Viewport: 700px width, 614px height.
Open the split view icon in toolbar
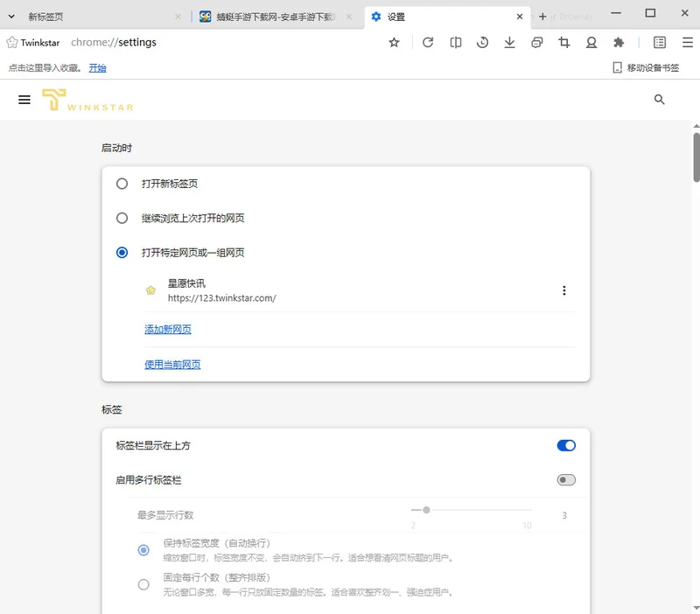pos(455,42)
